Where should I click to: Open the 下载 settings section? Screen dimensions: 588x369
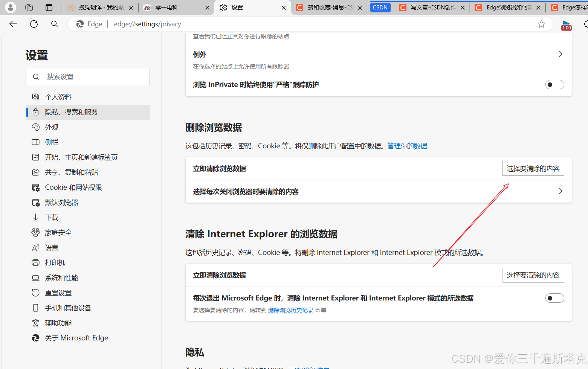pos(52,217)
